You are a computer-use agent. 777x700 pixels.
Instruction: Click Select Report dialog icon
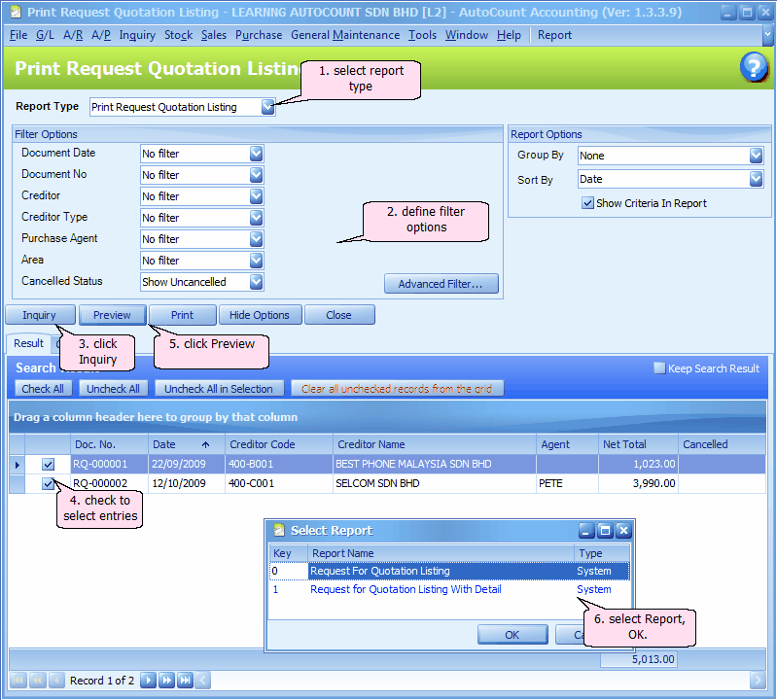279,530
